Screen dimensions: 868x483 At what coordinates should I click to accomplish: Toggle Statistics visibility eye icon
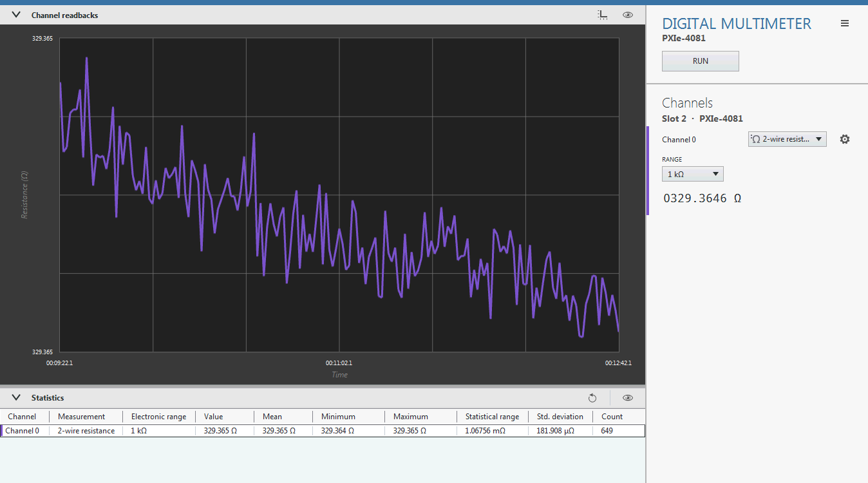click(628, 398)
